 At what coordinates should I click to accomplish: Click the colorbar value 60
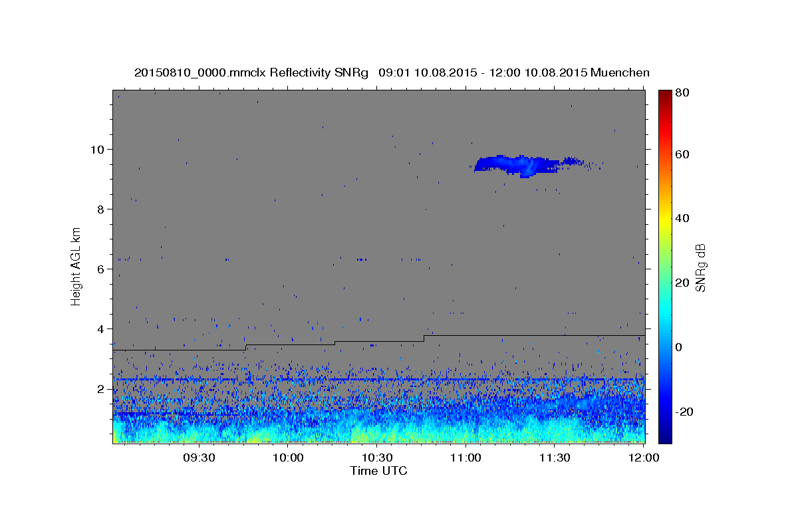682,154
